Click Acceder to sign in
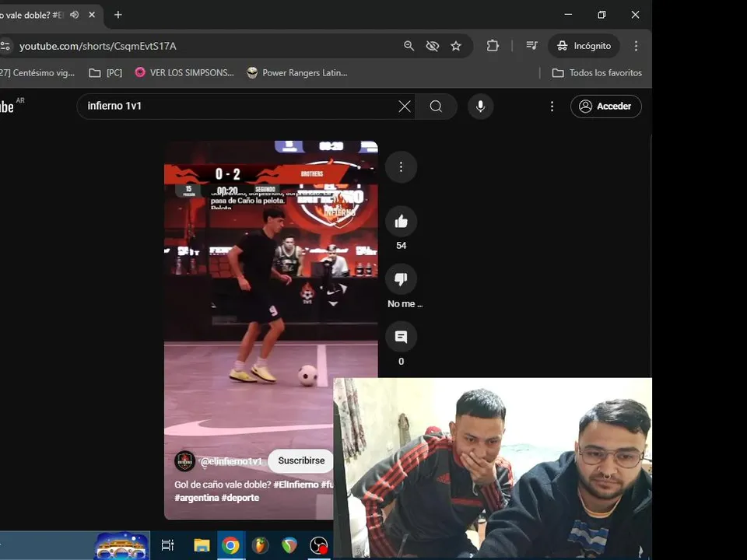 tap(606, 107)
